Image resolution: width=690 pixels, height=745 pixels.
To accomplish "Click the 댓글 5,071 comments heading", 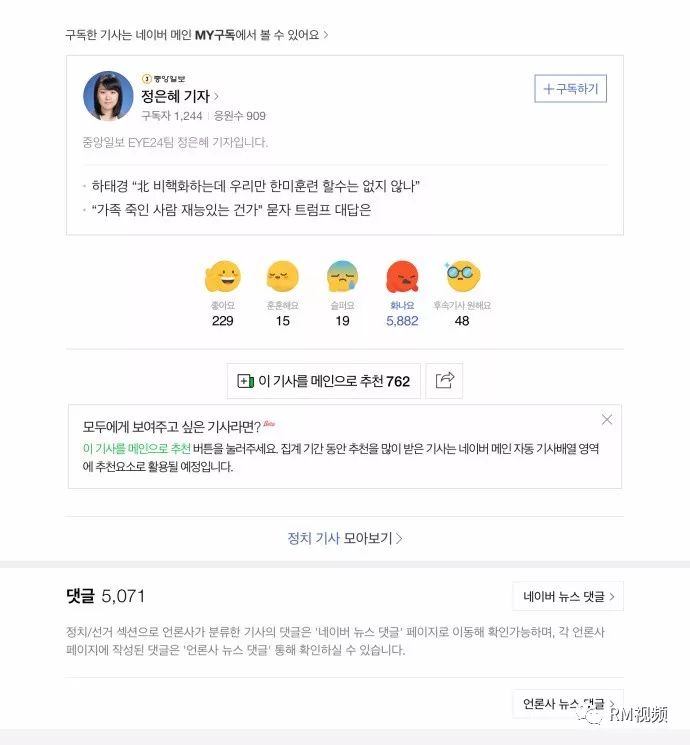I will 105,596.
